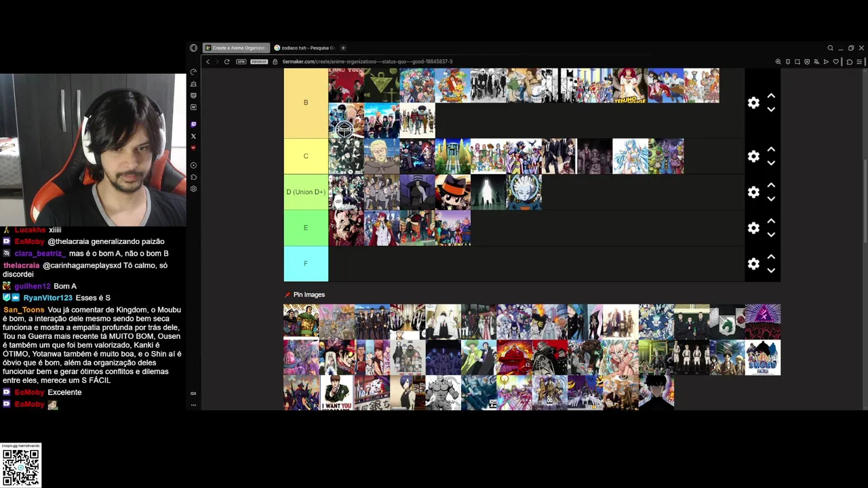Click the snapshot capture icon
The width and height of the screenshot is (868, 488).
pyautogui.click(x=797, y=62)
